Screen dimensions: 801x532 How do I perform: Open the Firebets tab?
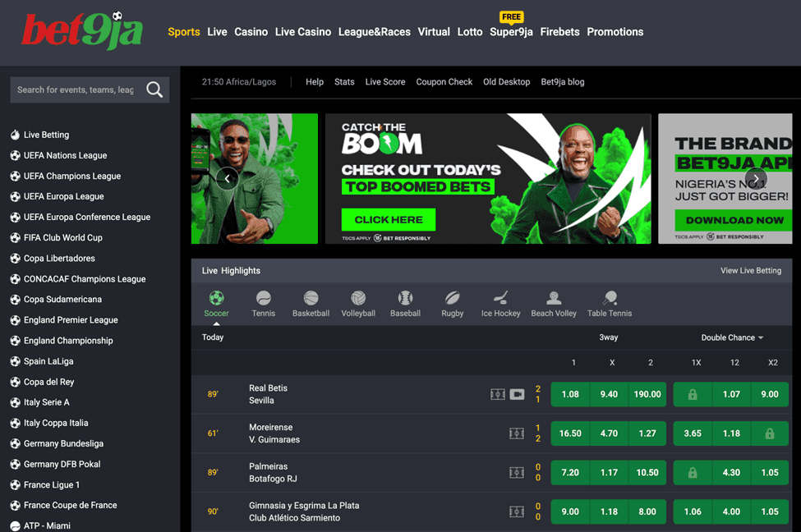click(560, 32)
